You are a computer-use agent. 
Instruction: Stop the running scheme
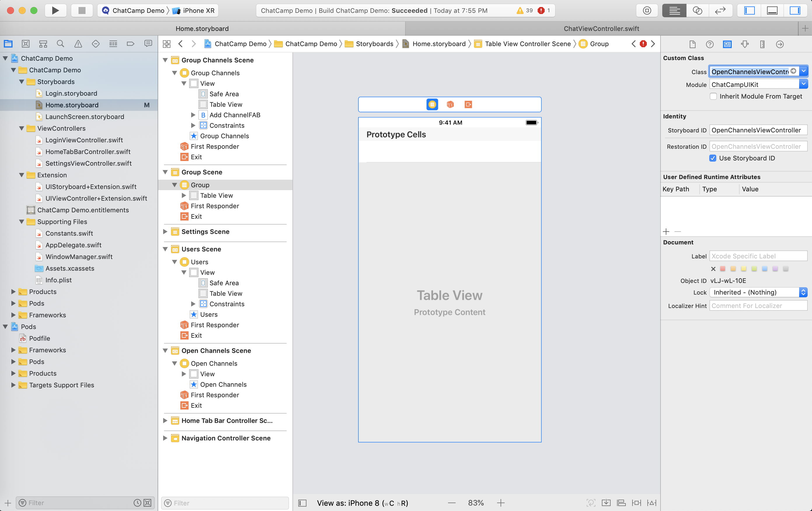[x=82, y=10]
